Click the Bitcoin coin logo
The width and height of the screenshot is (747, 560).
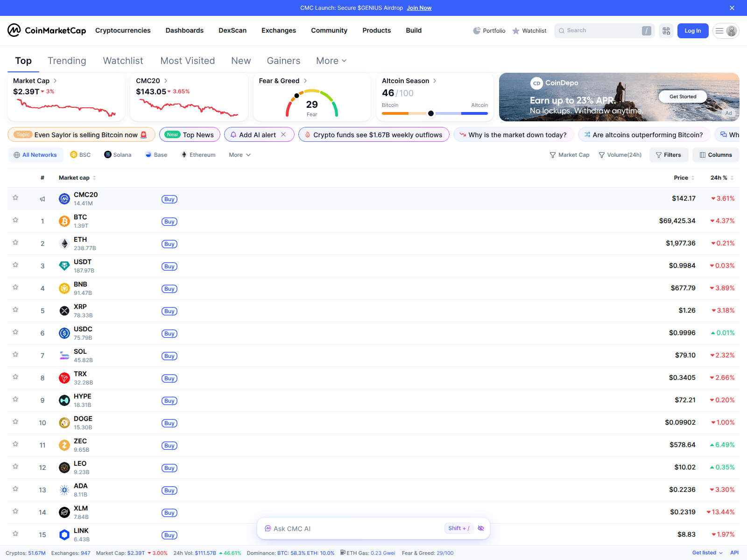64,221
